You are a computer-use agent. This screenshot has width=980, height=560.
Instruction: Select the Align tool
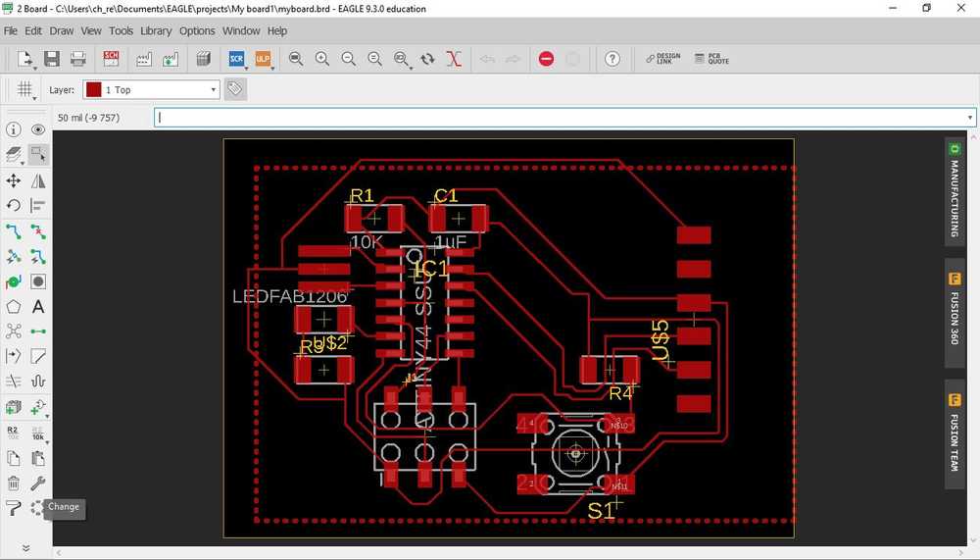pos(38,205)
